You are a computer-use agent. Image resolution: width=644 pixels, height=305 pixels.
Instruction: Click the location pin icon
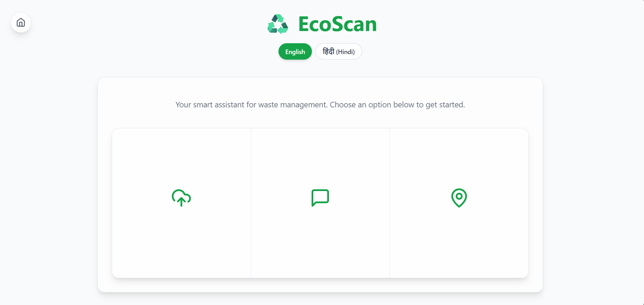459,198
